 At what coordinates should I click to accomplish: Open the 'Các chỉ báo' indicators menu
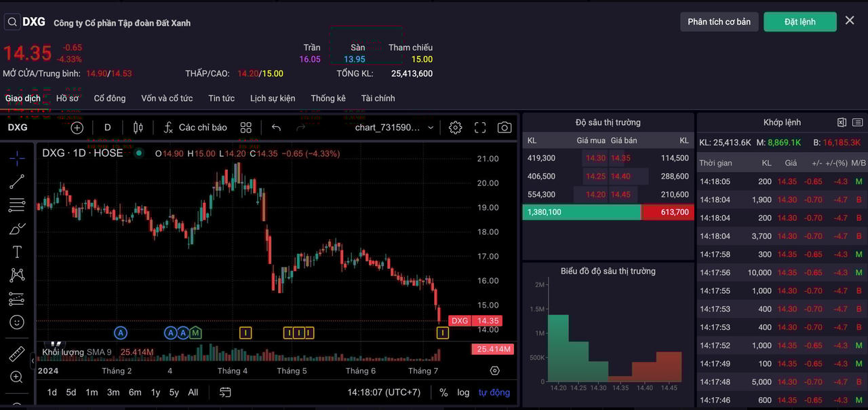pyautogui.click(x=195, y=128)
